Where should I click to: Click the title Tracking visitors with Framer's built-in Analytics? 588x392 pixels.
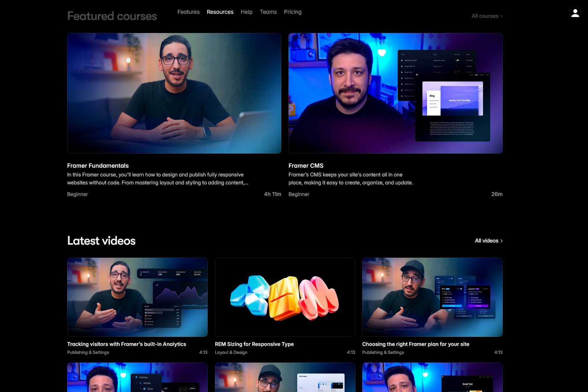127,344
